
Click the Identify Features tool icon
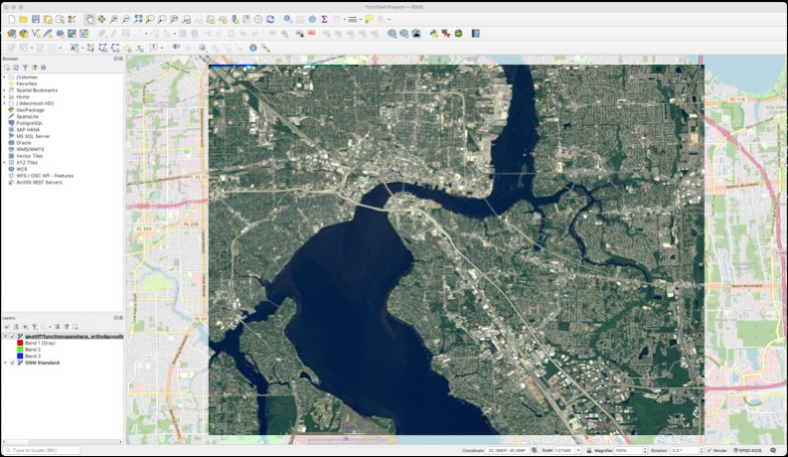288,19
